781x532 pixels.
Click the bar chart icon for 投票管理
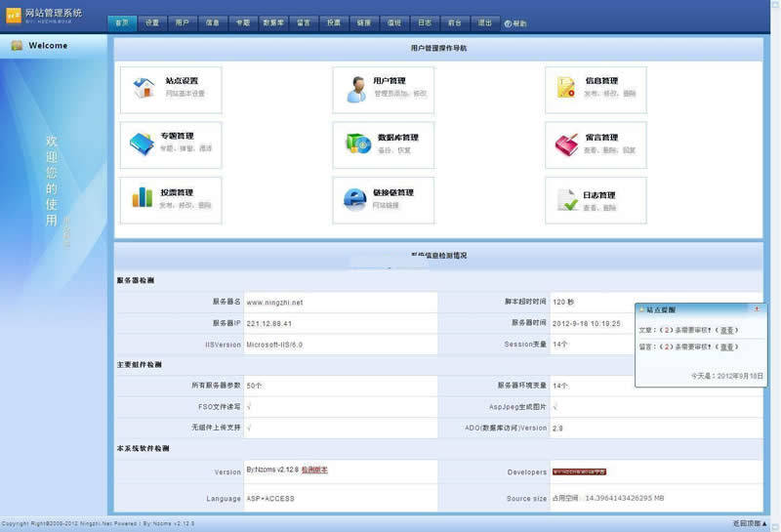143,197
